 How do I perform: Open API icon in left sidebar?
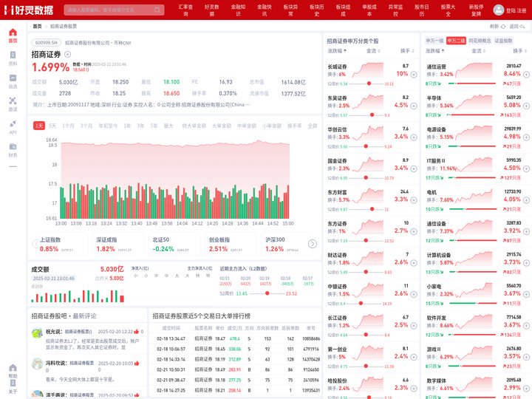(x=13, y=123)
